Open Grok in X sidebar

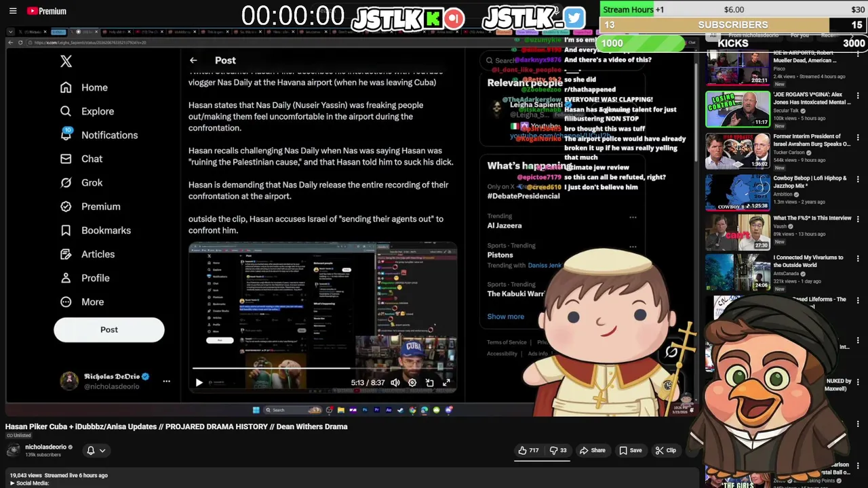81,182
